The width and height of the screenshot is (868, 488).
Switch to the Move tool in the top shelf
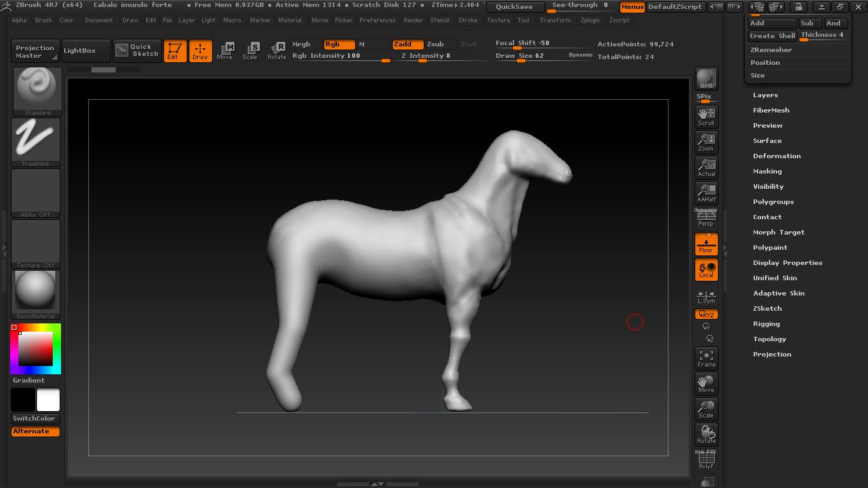click(225, 51)
